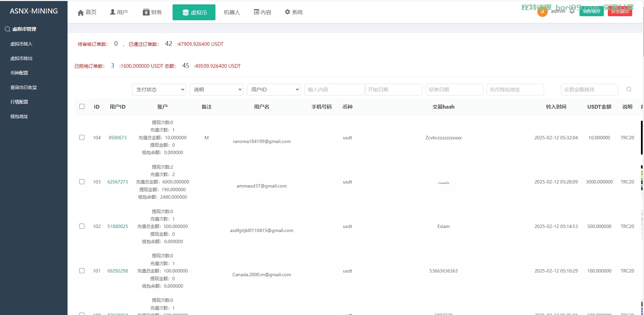
Task: Click the 2025-02-12 05:14:53 time cell
Action: click(556, 226)
